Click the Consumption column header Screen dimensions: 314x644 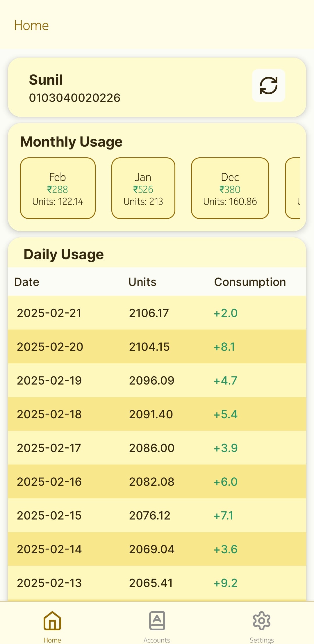click(x=250, y=282)
